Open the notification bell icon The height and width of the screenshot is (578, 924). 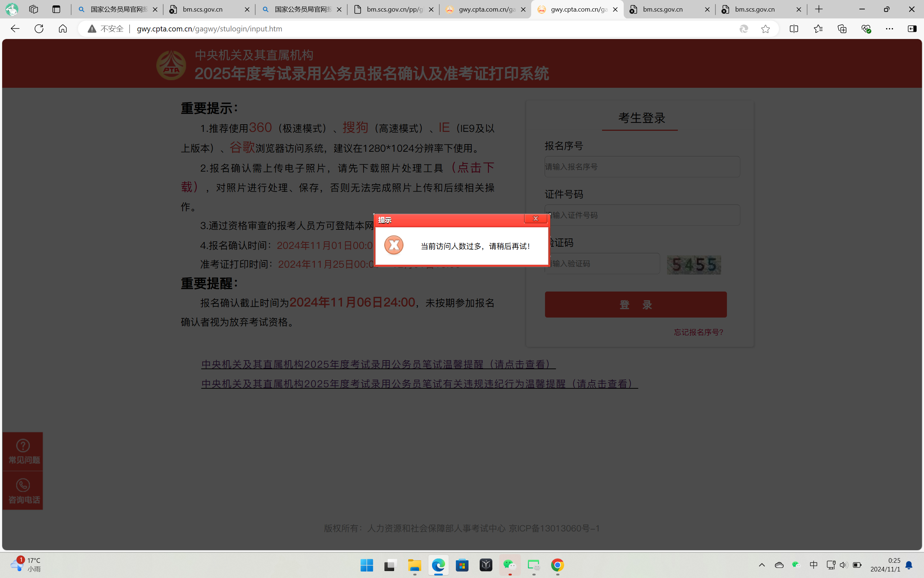909,565
